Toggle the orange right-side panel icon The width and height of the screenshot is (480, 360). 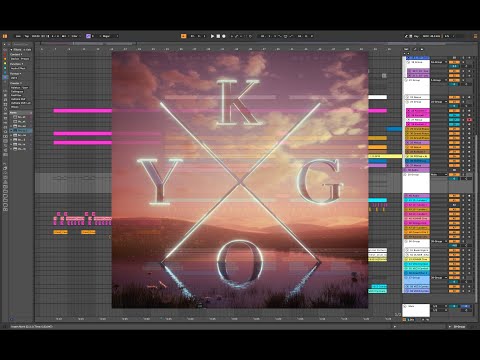pyautogui.click(x=476, y=36)
